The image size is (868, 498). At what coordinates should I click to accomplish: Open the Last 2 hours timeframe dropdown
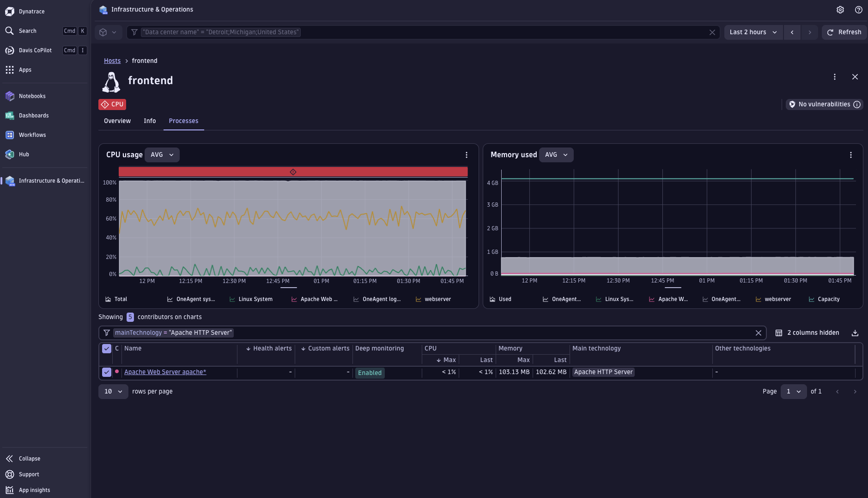pos(753,32)
